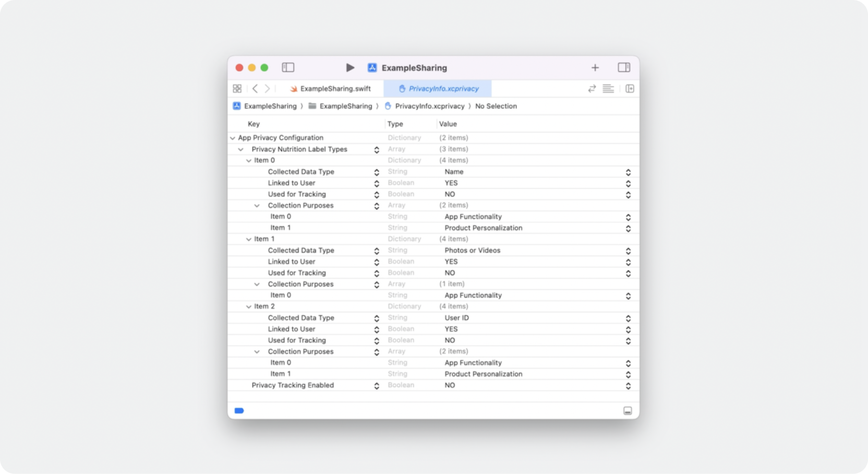Open the Privacy Tracking Enabled key stepper

tap(377, 386)
